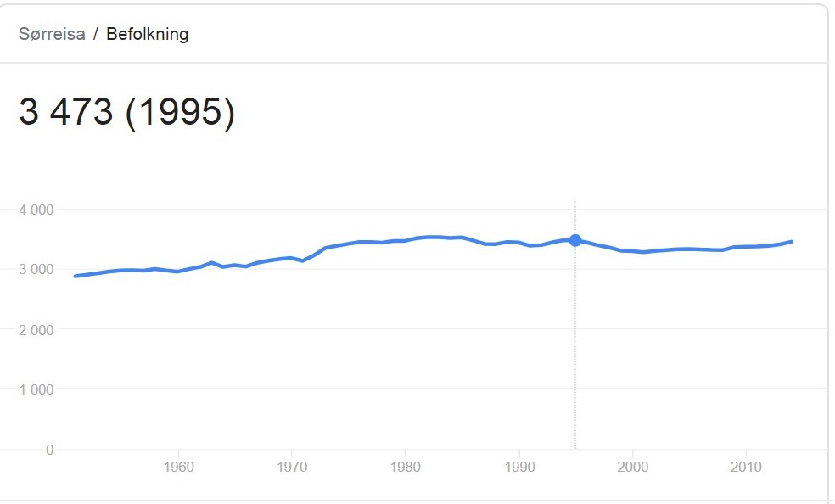Click the 2000 x-axis label

pos(633,468)
